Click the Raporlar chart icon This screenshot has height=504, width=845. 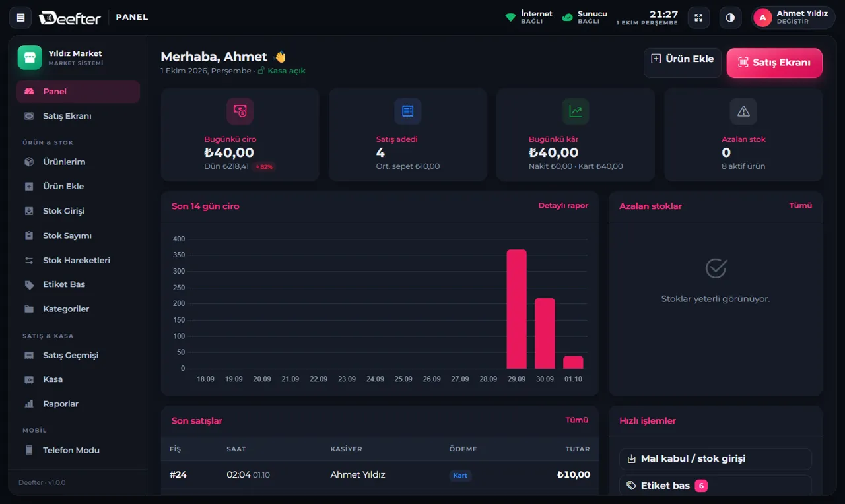[29, 404]
